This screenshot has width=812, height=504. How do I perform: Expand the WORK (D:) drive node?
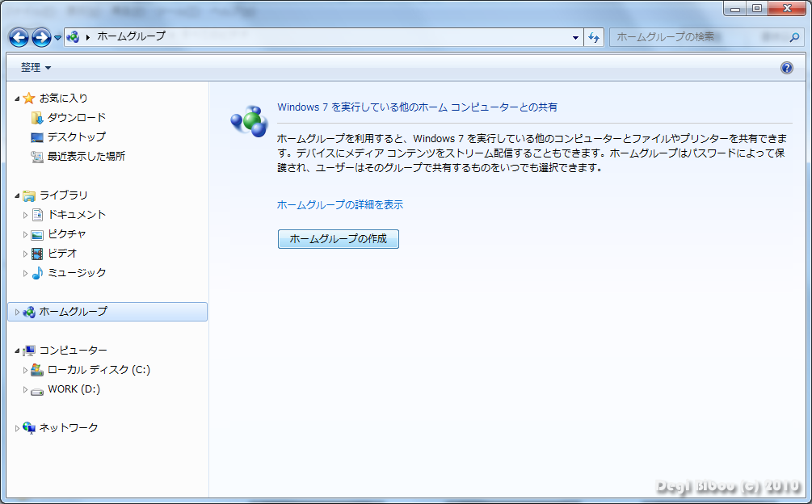[x=25, y=389]
